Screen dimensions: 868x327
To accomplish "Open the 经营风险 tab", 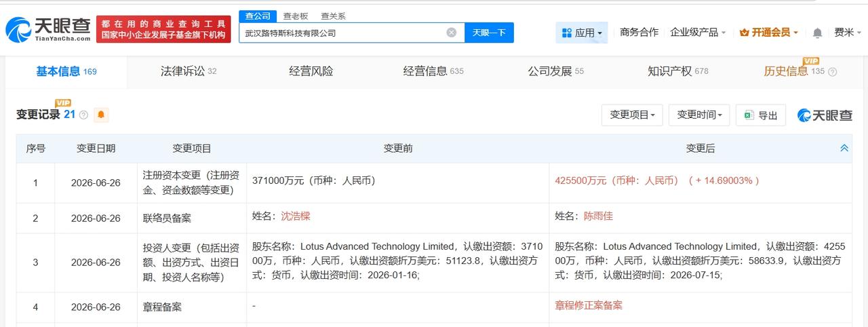I will point(311,71).
